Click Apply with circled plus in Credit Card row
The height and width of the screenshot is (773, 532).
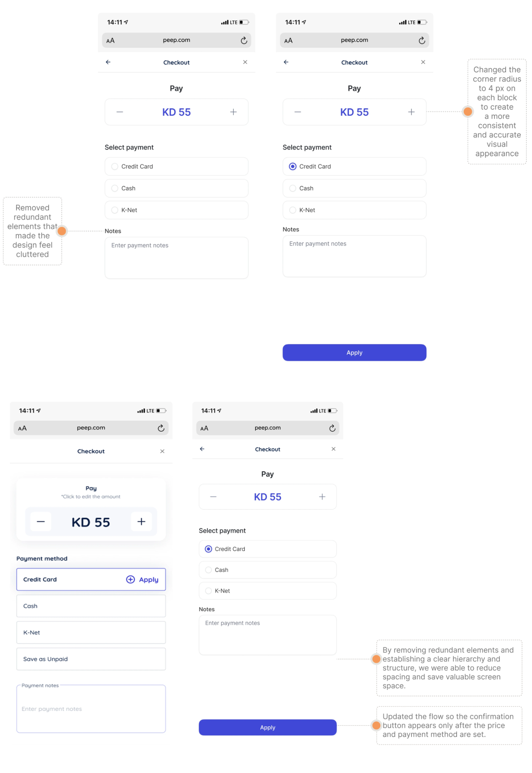coord(142,579)
